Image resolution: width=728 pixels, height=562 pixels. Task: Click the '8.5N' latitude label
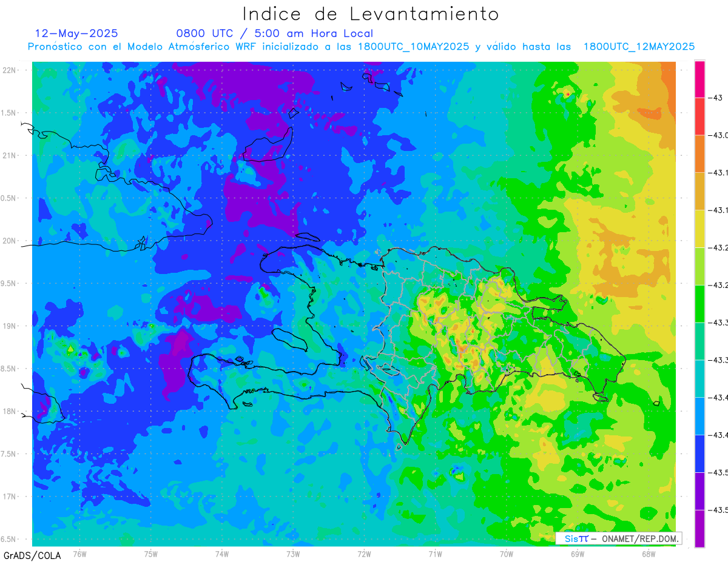click(10, 369)
